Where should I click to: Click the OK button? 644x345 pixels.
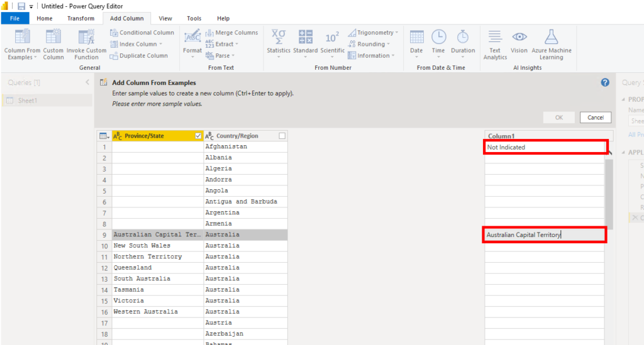coord(559,118)
